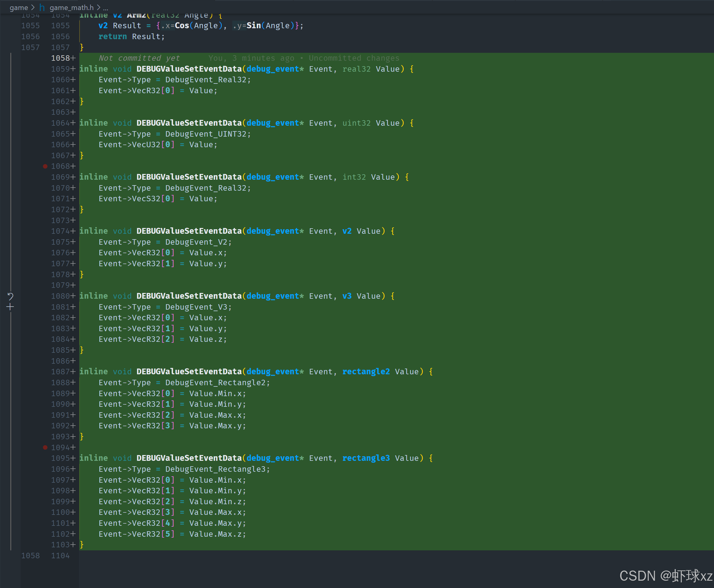714x588 pixels.
Task: Click Value.Max.z at line 1102
Action: click(217, 534)
